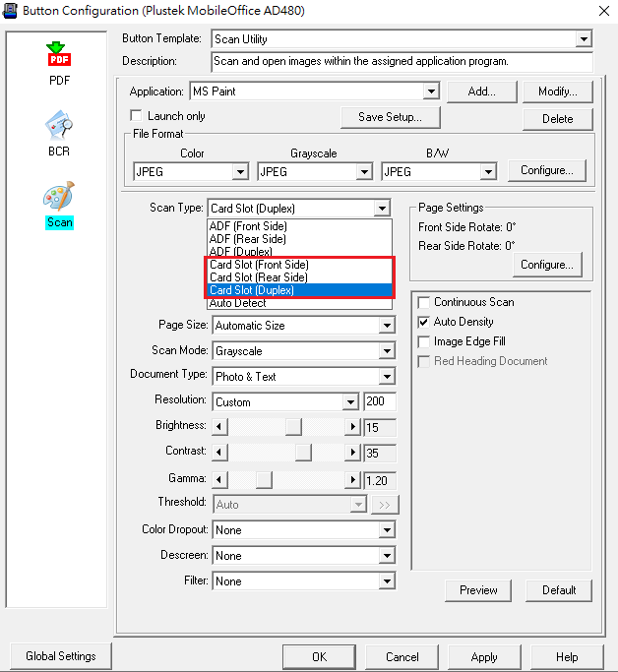Select the BCR button icon
The image size is (618, 672).
click(x=59, y=126)
